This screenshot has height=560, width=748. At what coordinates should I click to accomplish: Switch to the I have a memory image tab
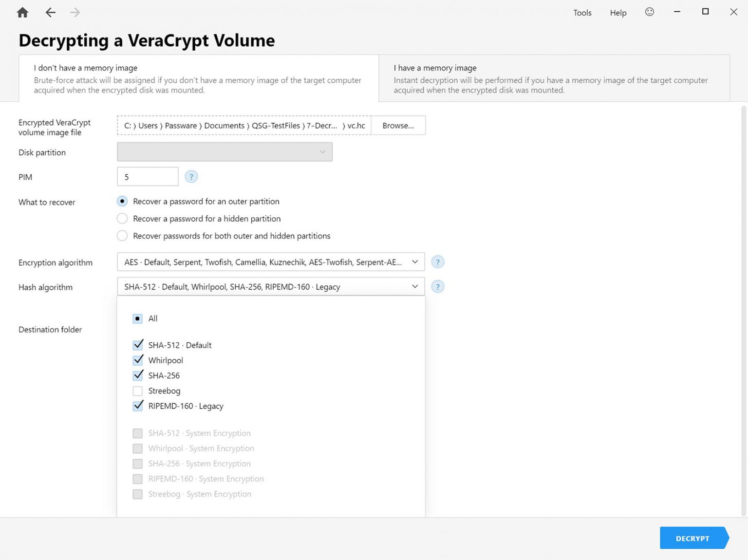tap(555, 78)
